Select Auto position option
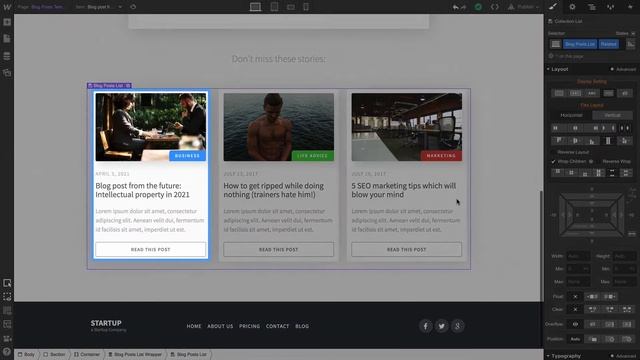The width and height of the screenshot is (640, 360). (x=575, y=339)
